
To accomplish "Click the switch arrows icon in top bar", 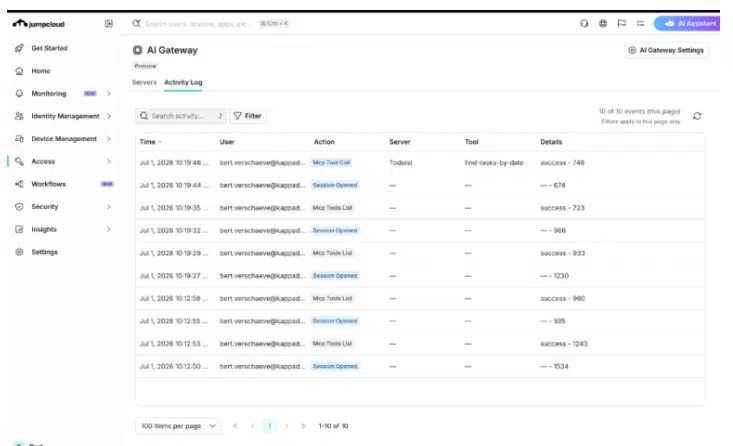I will tap(640, 23).
